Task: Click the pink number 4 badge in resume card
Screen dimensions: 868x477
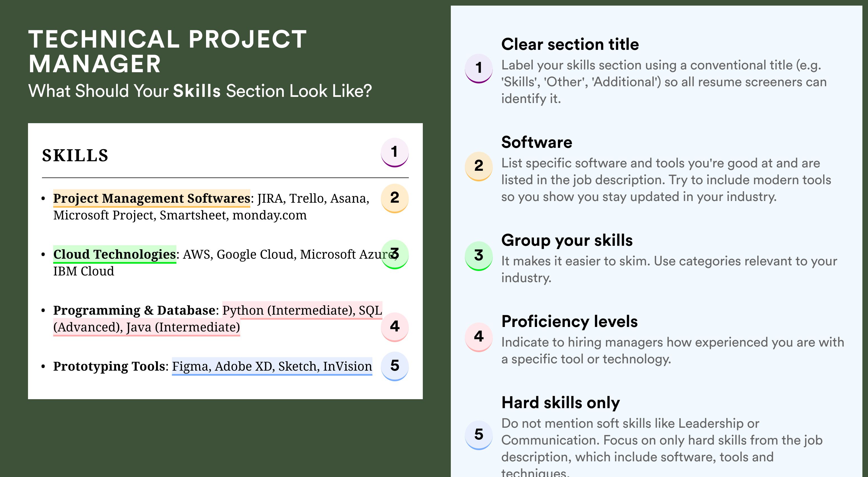Action: [395, 327]
